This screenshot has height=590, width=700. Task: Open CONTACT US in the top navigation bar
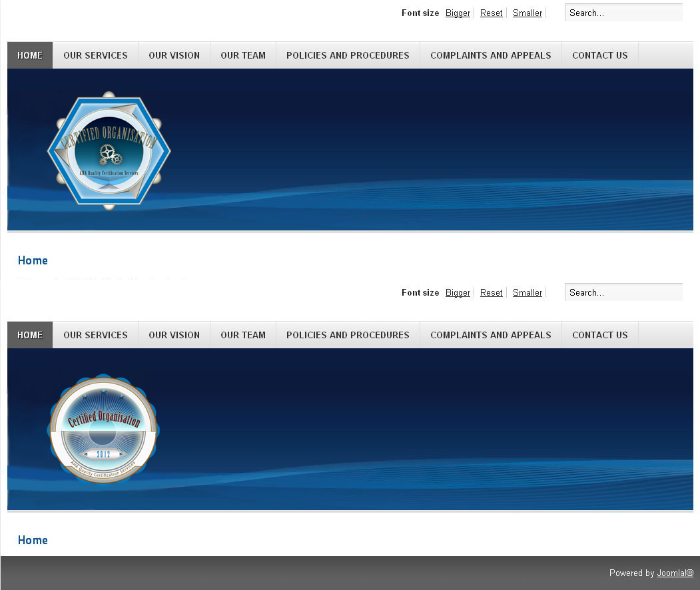(600, 55)
